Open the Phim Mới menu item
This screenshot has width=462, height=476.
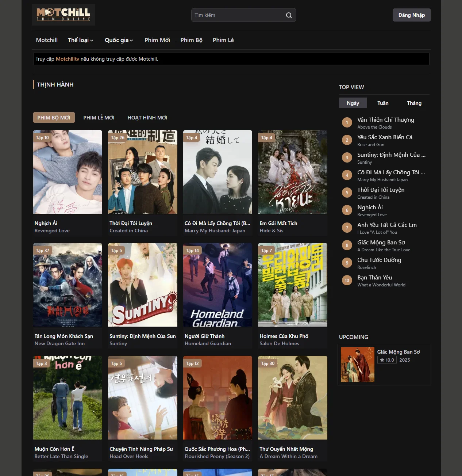(x=157, y=40)
